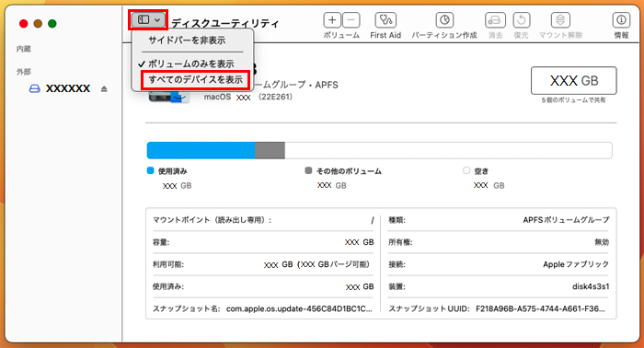This screenshot has width=644, height=348.
Task: Click the gray その他のボリューム legend swatch
Action: point(308,170)
